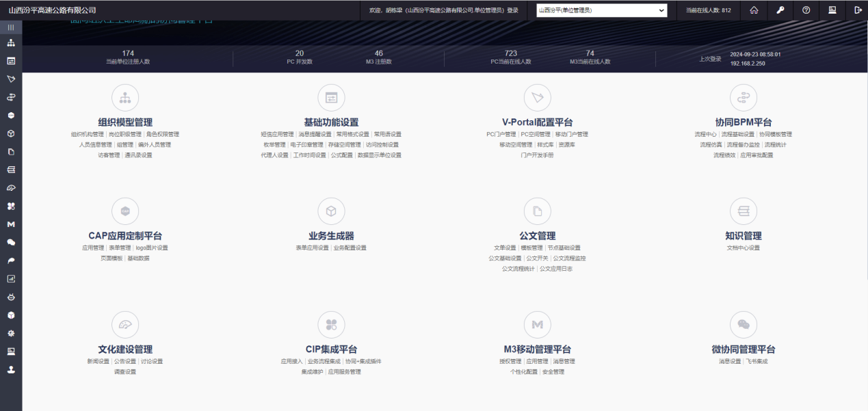Image resolution: width=868 pixels, height=411 pixels.
Task: Open the 组织机构管理 link
Action: pyautogui.click(x=88, y=135)
